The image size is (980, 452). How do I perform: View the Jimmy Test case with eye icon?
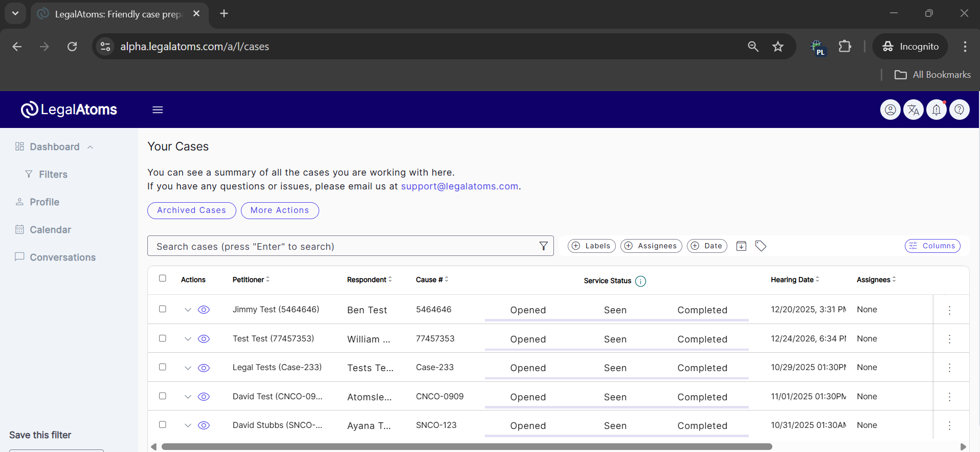click(x=204, y=310)
